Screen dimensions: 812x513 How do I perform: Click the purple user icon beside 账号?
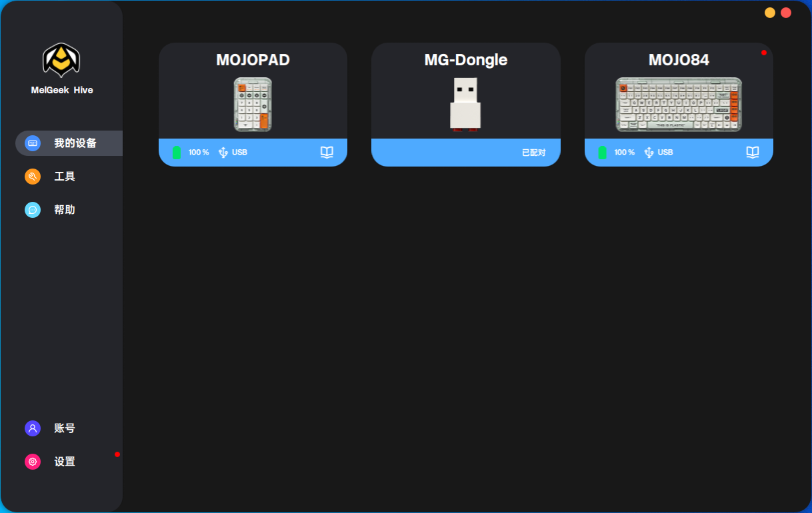[33, 428]
